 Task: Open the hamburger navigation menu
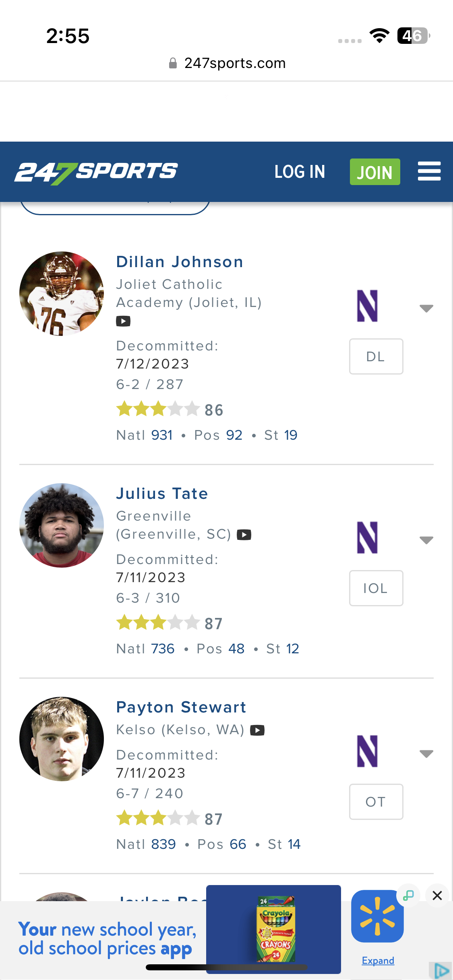[x=429, y=171]
